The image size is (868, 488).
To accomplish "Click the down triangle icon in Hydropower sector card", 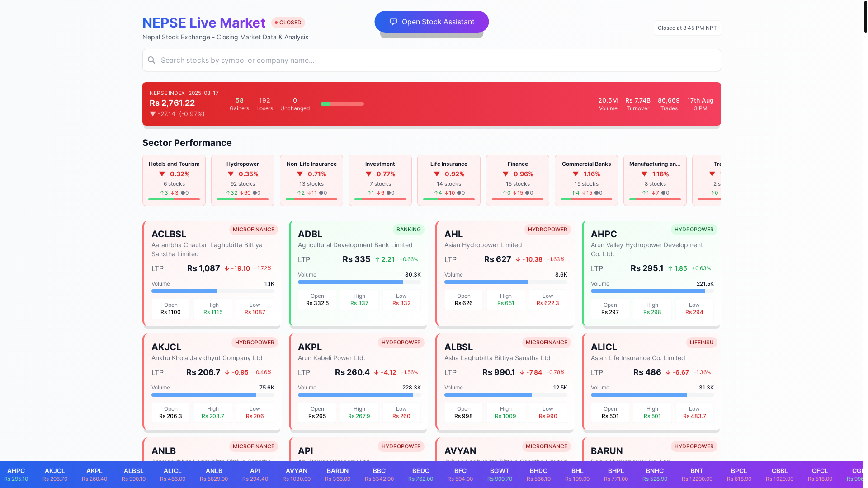I will pos(231,174).
